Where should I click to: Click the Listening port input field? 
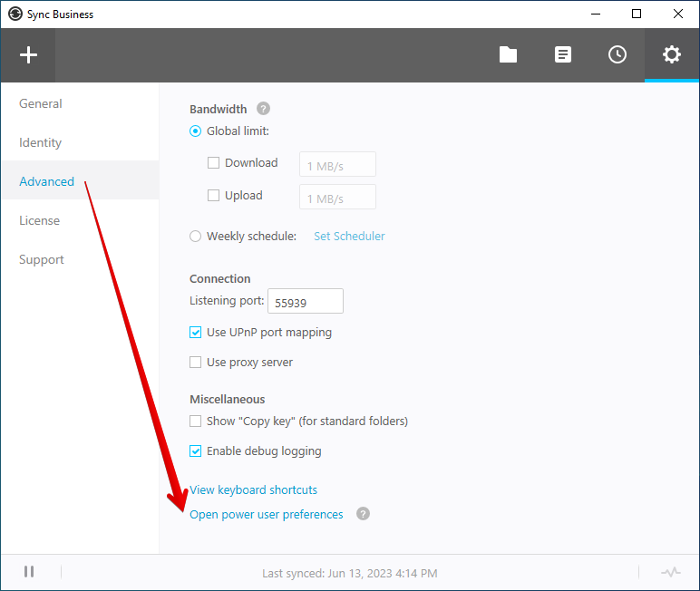306,301
